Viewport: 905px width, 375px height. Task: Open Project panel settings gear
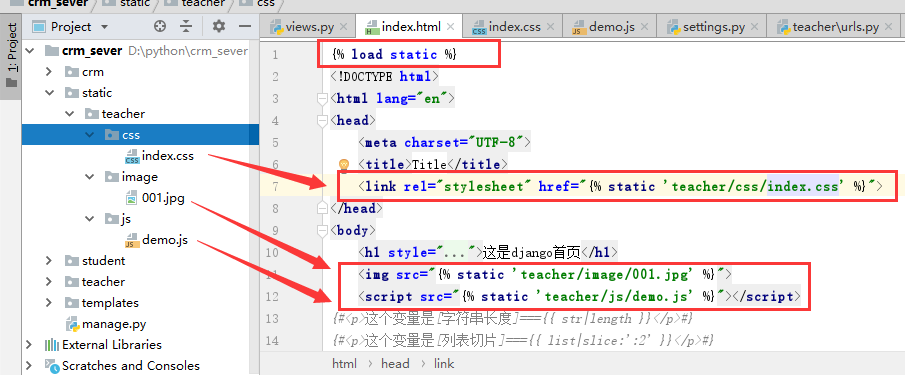click(x=219, y=27)
